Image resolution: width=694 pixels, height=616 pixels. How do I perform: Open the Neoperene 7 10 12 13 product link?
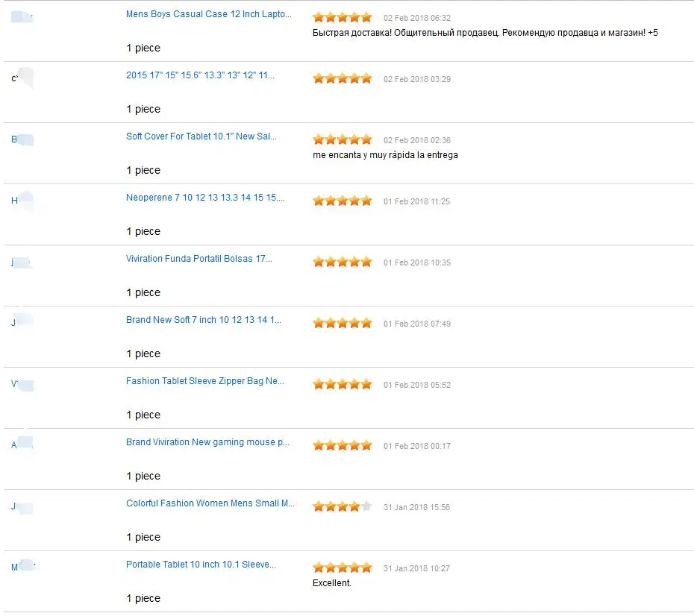[x=205, y=197]
